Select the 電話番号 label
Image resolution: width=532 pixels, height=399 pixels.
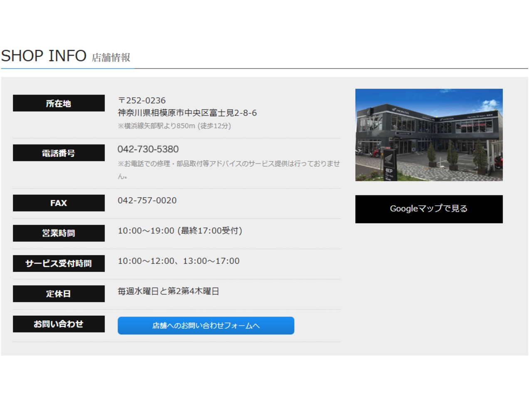click(x=59, y=153)
